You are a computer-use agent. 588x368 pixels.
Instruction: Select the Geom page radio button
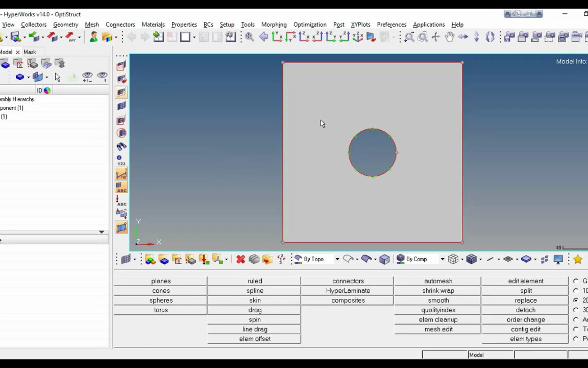point(576,281)
